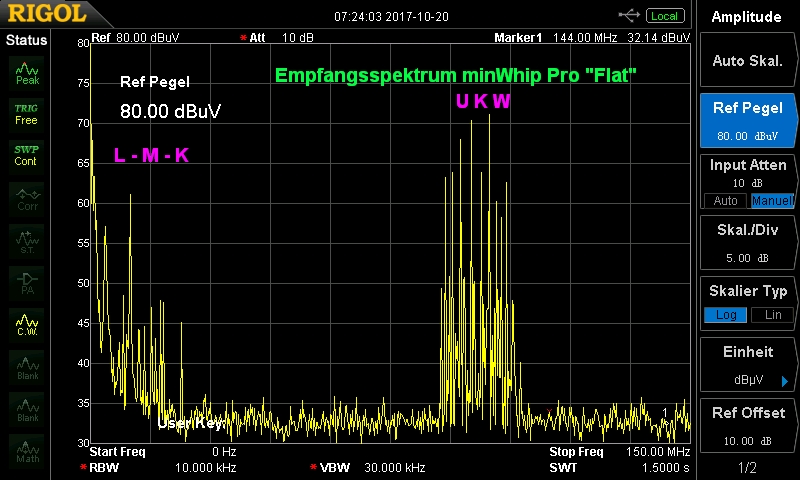800x480 pixels.
Task: Select the Peak detector status icon
Action: (27, 73)
